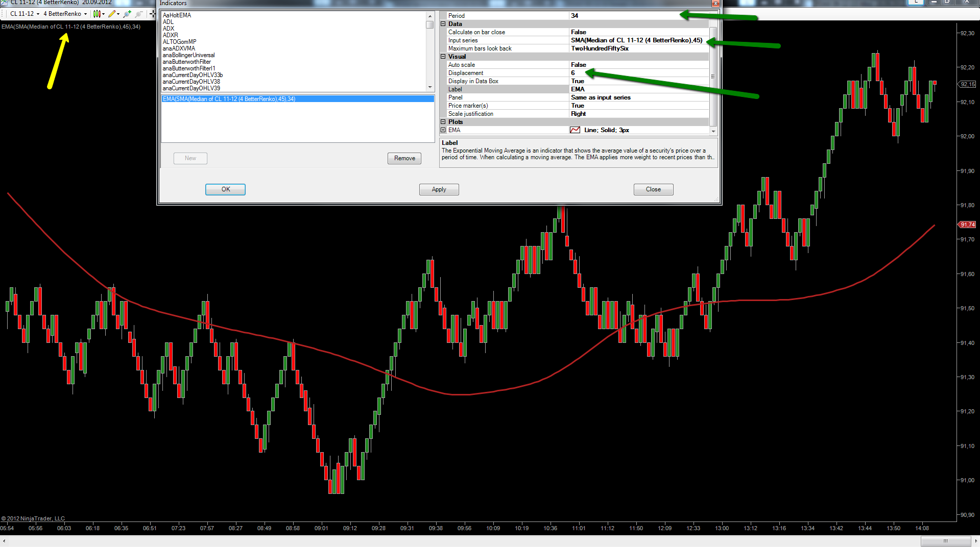Toggle Price marker(s) value True

(638, 106)
